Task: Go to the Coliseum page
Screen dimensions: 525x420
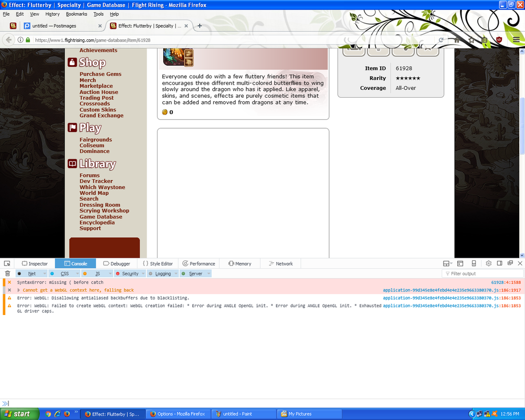Action: click(x=92, y=145)
